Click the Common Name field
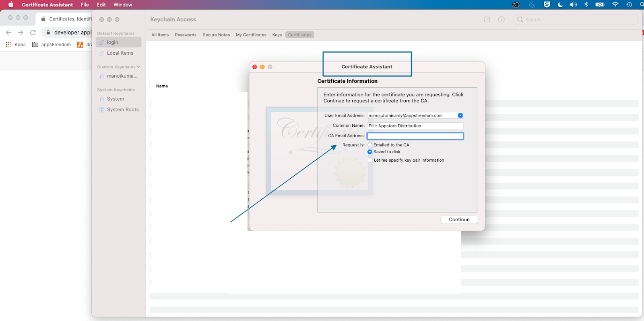 (415, 126)
